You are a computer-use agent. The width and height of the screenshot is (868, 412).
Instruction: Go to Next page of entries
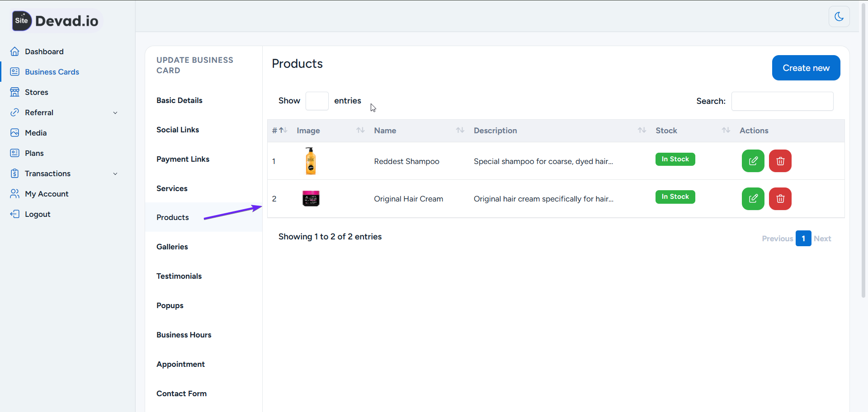823,238
